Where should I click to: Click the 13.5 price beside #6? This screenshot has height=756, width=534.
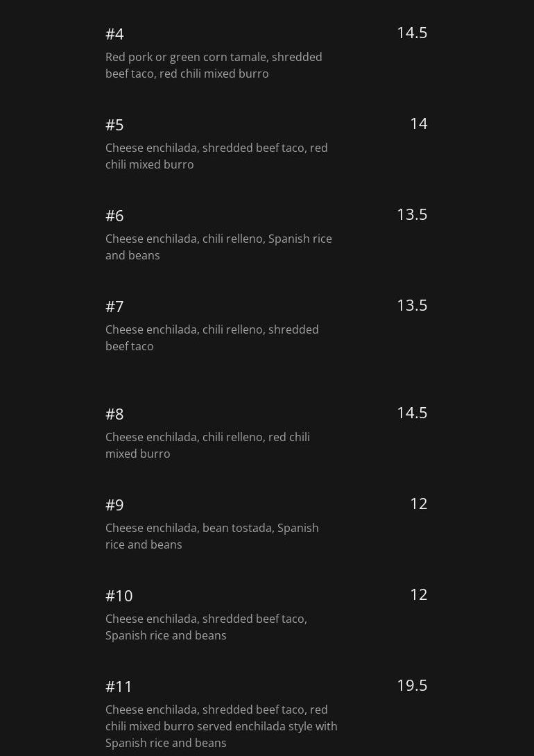coord(412,214)
